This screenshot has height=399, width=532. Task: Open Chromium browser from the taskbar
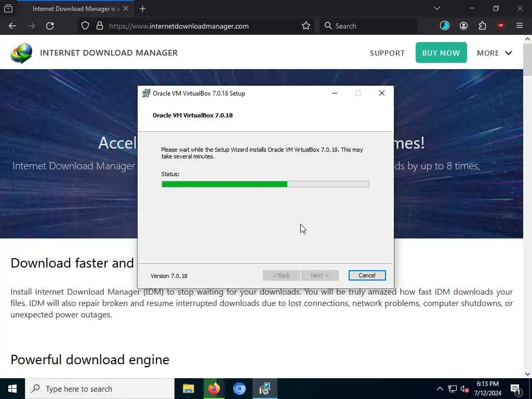tap(239, 389)
